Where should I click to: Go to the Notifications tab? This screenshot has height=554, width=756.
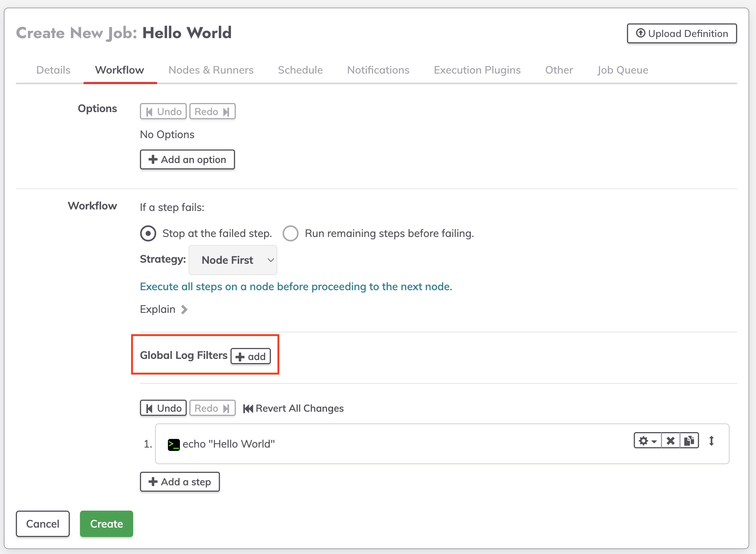[378, 70]
